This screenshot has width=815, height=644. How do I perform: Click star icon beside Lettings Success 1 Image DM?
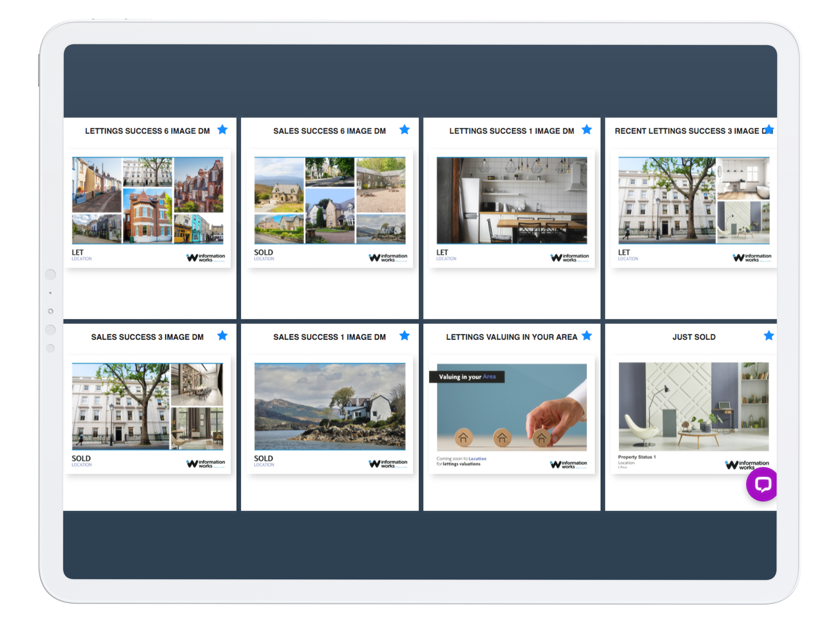[587, 130]
